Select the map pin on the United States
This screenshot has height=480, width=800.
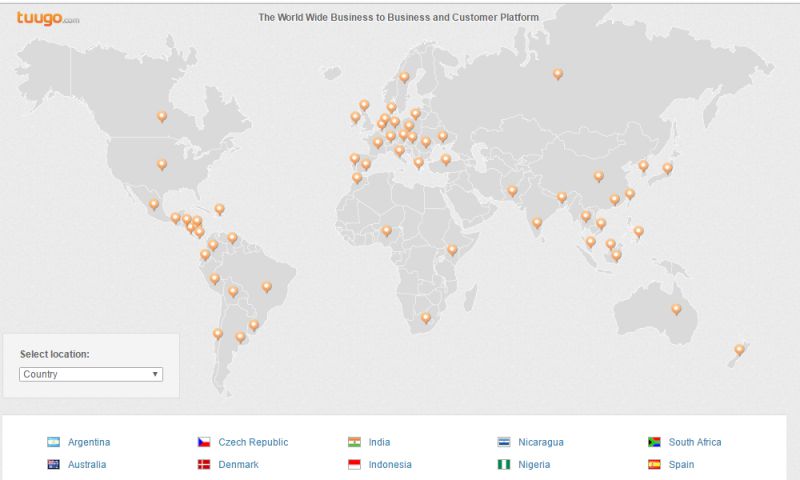pos(162,165)
